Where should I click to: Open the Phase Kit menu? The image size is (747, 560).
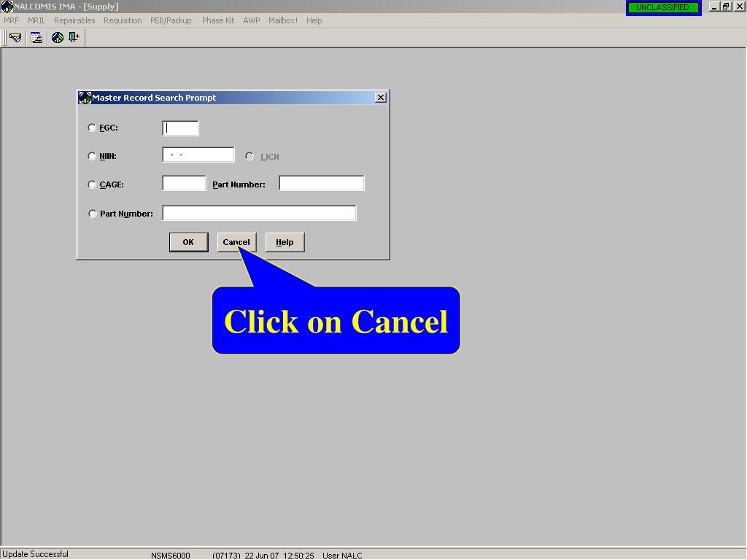tap(217, 20)
